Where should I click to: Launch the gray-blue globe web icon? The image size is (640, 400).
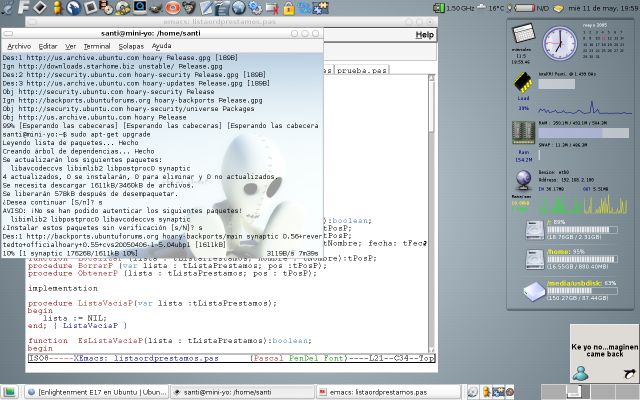tap(239, 7)
